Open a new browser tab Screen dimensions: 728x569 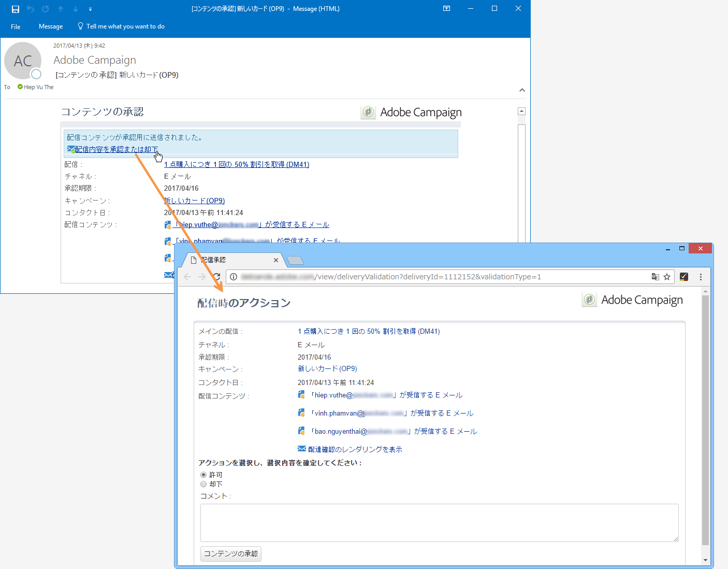tap(295, 260)
